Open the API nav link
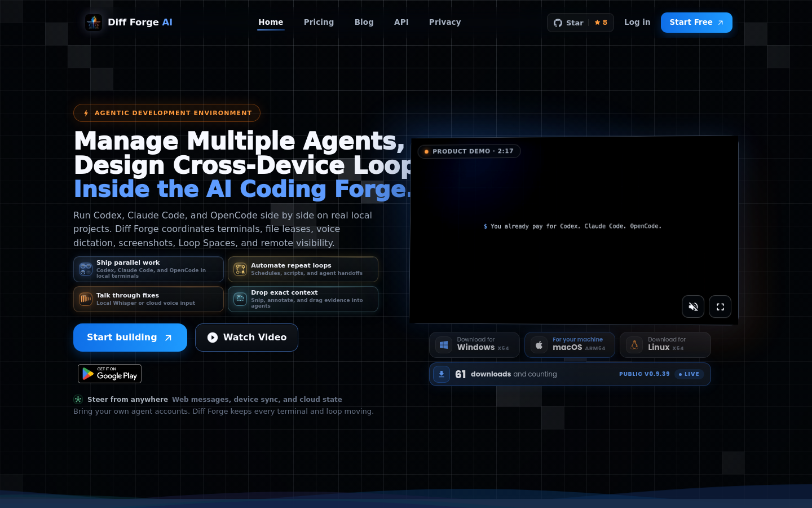Viewport: 812px width, 508px height. coord(401,22)
